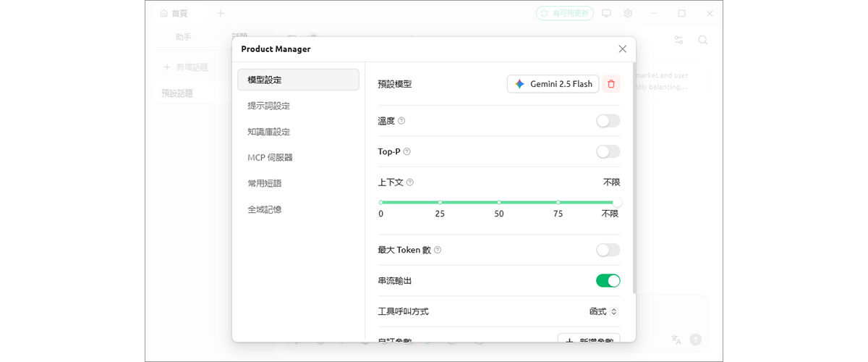
Task: Switch to 助手 tab in main window
Action: coord(183,36)
